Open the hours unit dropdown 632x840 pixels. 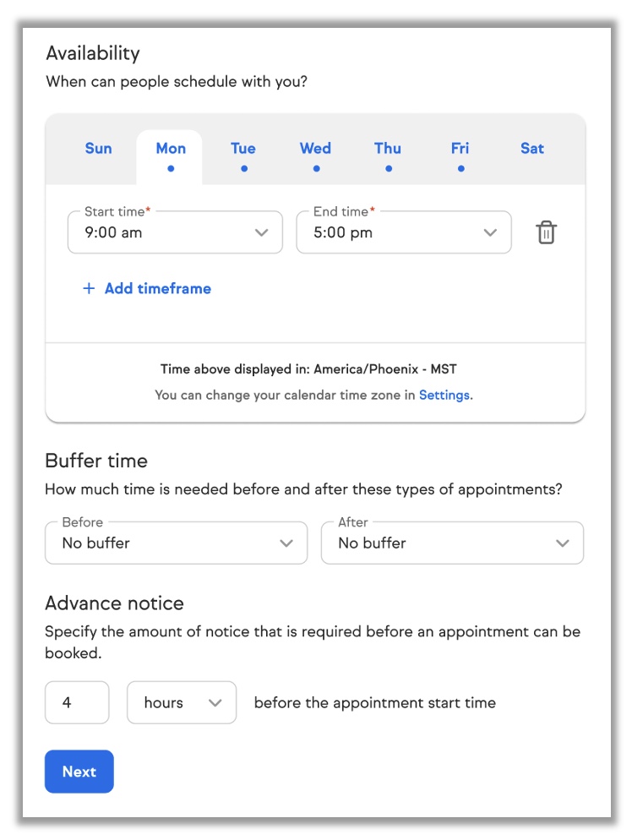[x=182, y=702]
